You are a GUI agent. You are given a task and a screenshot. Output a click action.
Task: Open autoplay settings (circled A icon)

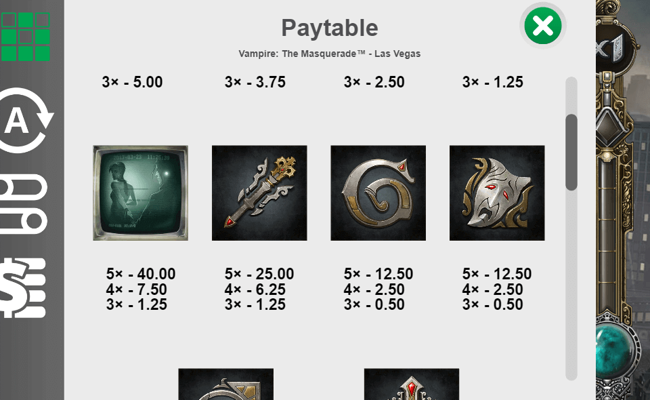(x=27, y=120)
